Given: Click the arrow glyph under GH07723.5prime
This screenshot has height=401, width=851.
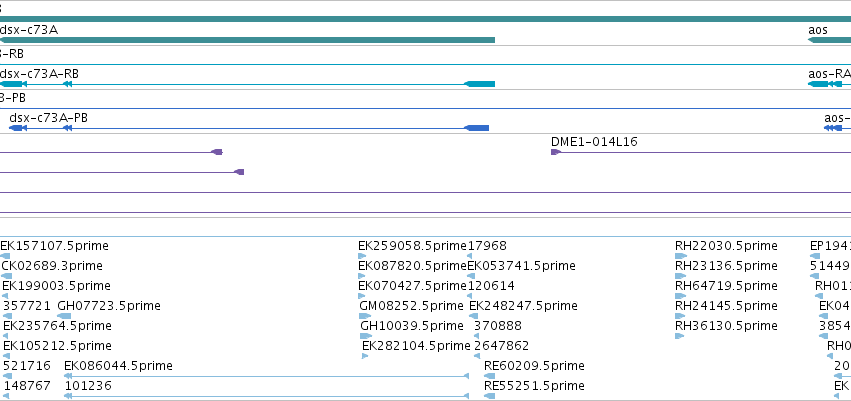Looking at the screenshot, I should (x=64, y=316).
